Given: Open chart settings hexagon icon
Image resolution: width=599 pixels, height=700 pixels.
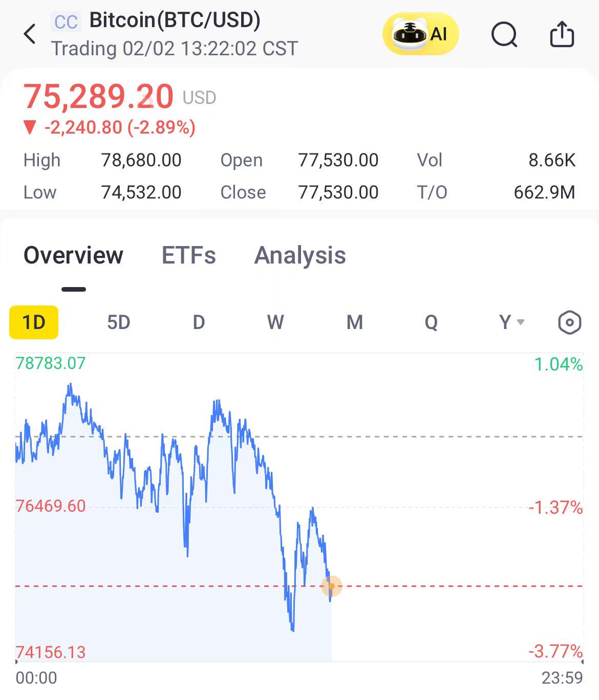Looking at the screenshot, I should pyautogui.click(x=569, y=323).
